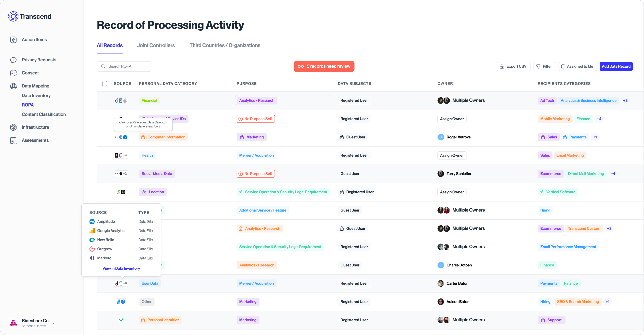Enable the Assigned to Me checkbox
This screenshot has height=335, width=644.
[x=563, y=66]
